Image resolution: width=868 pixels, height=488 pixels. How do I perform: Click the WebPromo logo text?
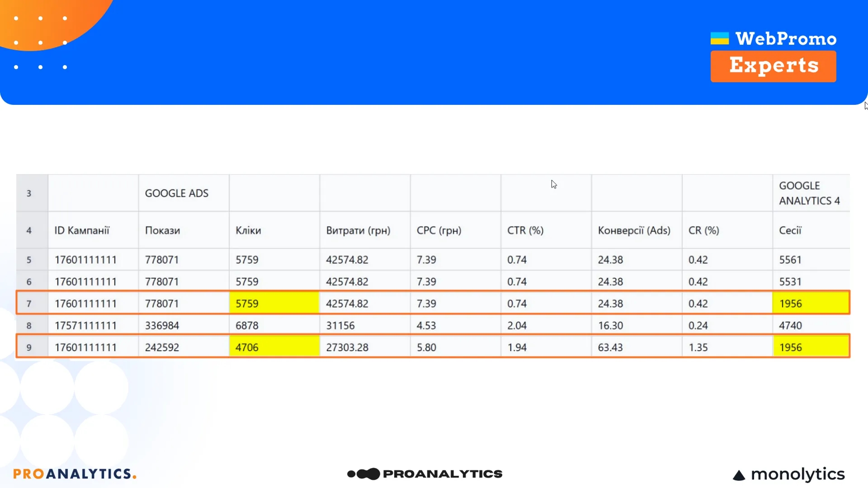[x=786, y=39]
